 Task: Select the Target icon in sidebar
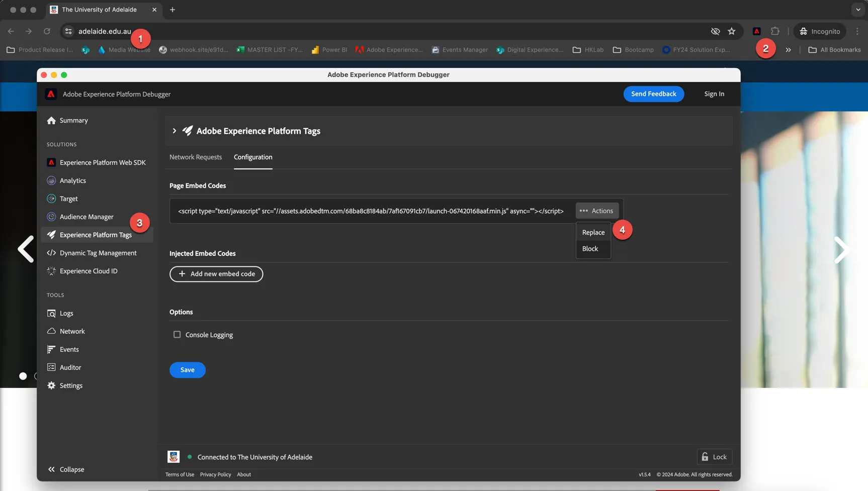click(x=51, y=199)
